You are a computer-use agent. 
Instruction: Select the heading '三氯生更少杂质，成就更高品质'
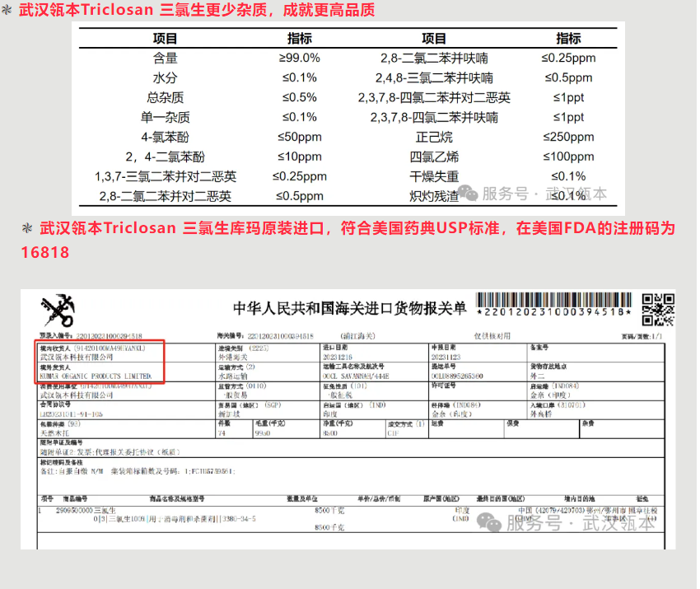[x=267, y=10]
